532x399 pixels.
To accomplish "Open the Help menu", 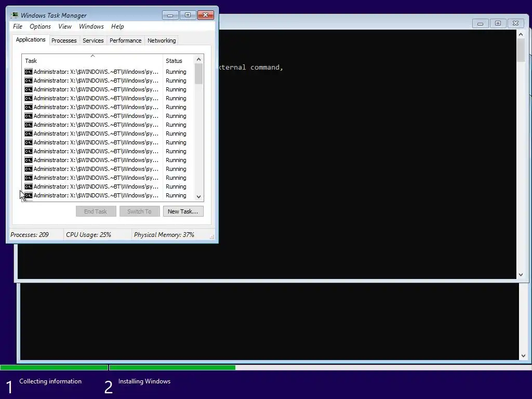I will [x=117, y=26].
